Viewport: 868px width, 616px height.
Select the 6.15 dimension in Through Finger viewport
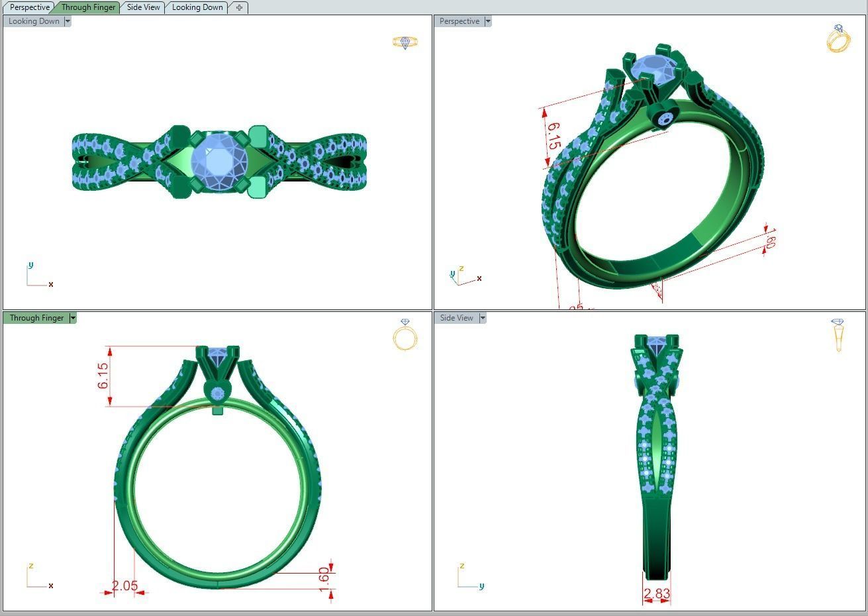(x=103, y=376)
